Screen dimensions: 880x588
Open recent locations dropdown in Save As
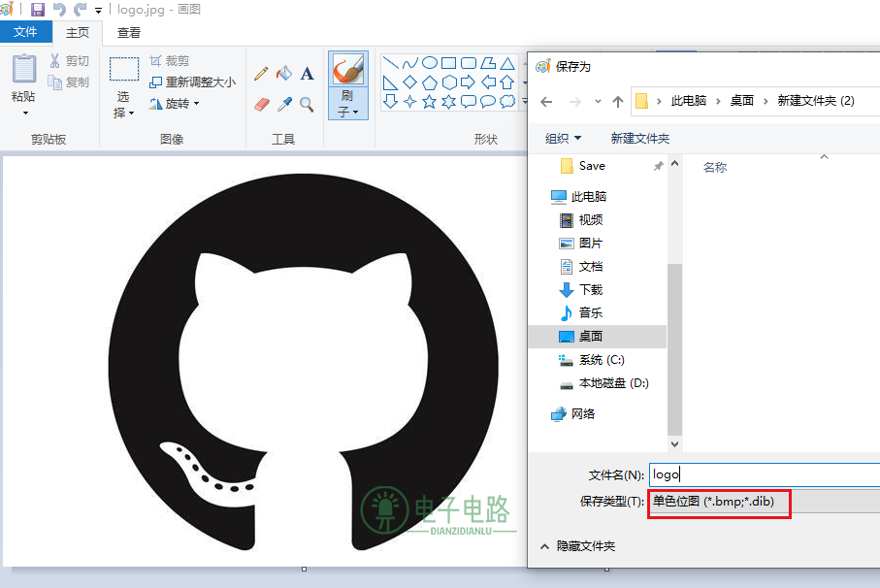click(x=598, y=102)
